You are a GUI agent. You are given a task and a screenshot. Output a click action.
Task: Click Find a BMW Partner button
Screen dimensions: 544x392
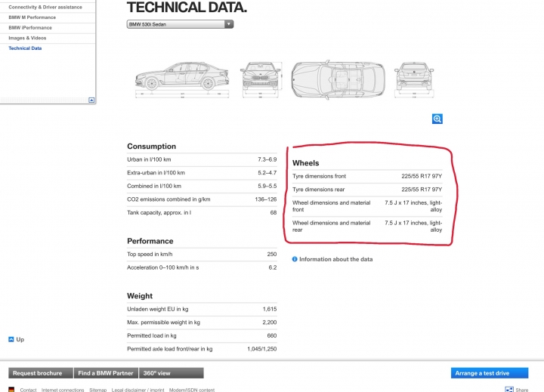106,373
